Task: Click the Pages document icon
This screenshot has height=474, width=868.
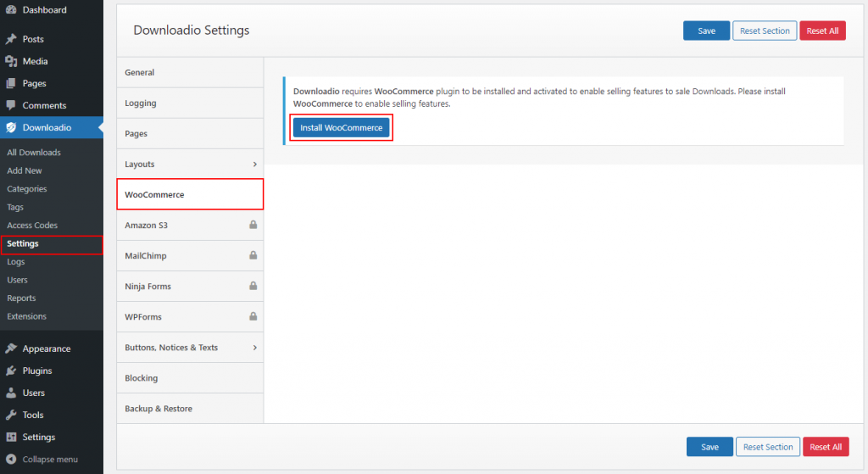Action: coord(10,83)
